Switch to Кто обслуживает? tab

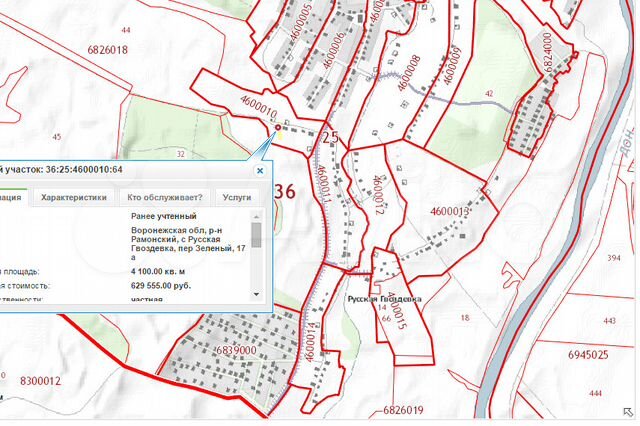pos(165,198)
